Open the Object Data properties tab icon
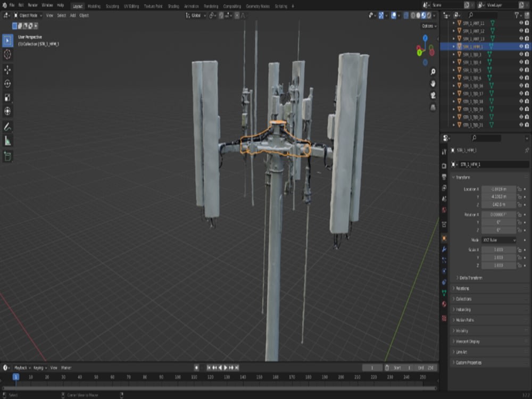Image resolution: width=532 pixels, height=399 pixels. click(x=444, y=293)
